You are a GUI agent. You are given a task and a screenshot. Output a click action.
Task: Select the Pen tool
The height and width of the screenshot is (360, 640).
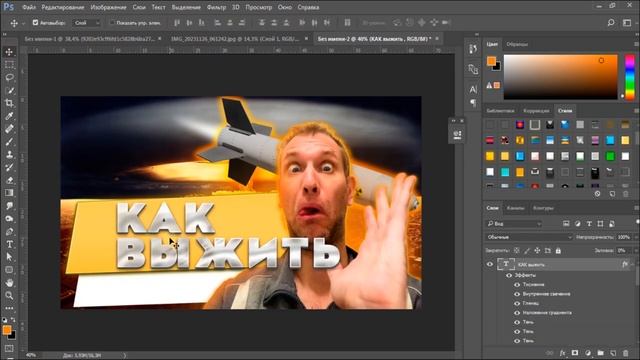click(x=9, y=231)
